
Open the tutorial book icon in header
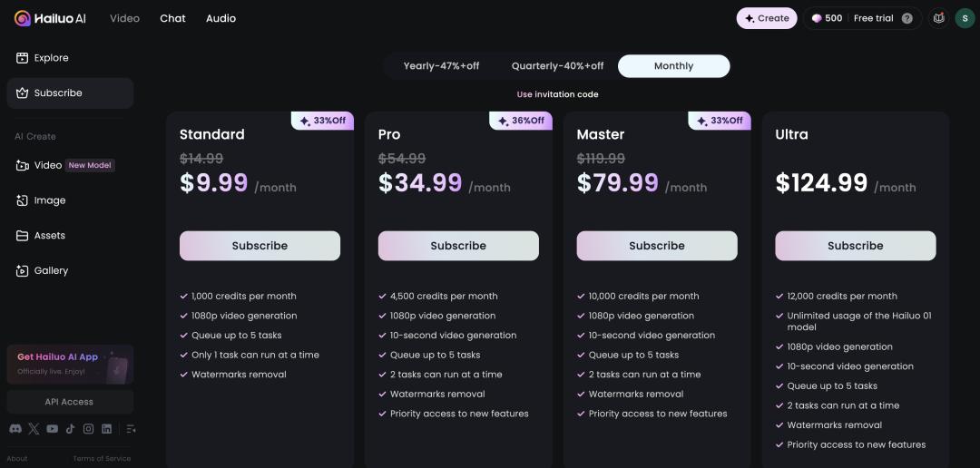tap(938, 18)
